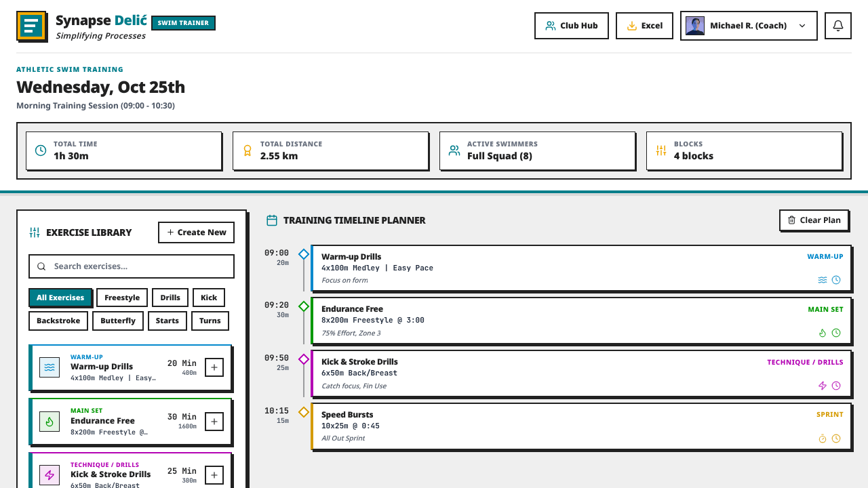The image size is (868, 488).
Task: Filter exercises by Drills
Action: (x=170, y=298)
